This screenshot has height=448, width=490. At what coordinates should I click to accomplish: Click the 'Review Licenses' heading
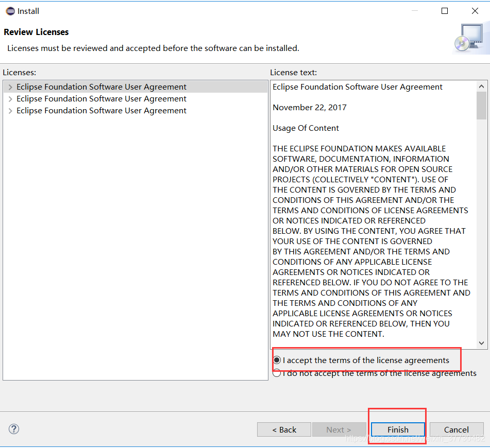click(36, 32)
